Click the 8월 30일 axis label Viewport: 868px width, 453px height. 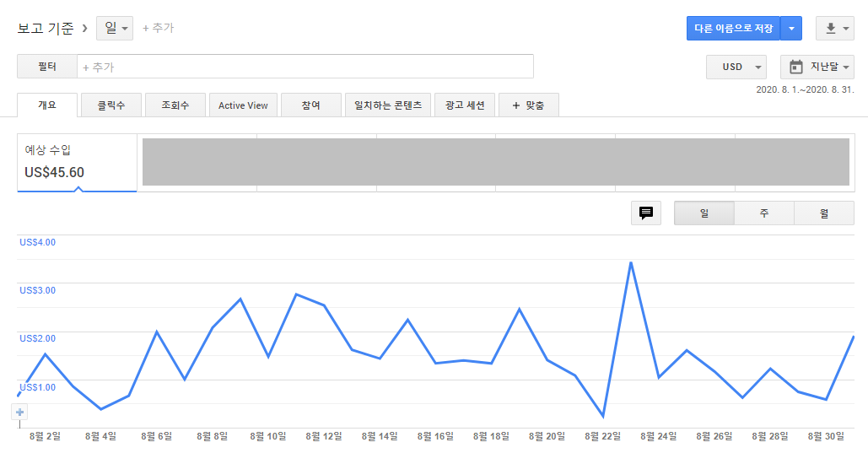[826, 436]
